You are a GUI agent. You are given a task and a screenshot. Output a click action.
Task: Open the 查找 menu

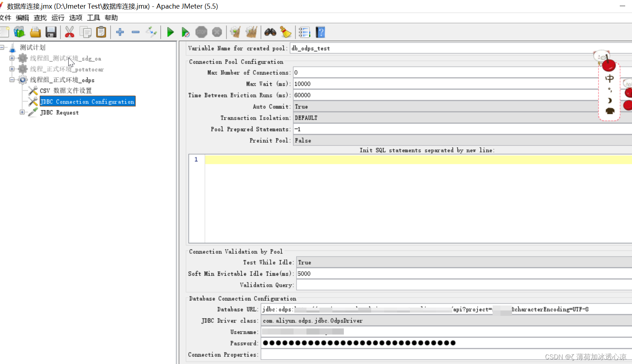tap(40, 18)
